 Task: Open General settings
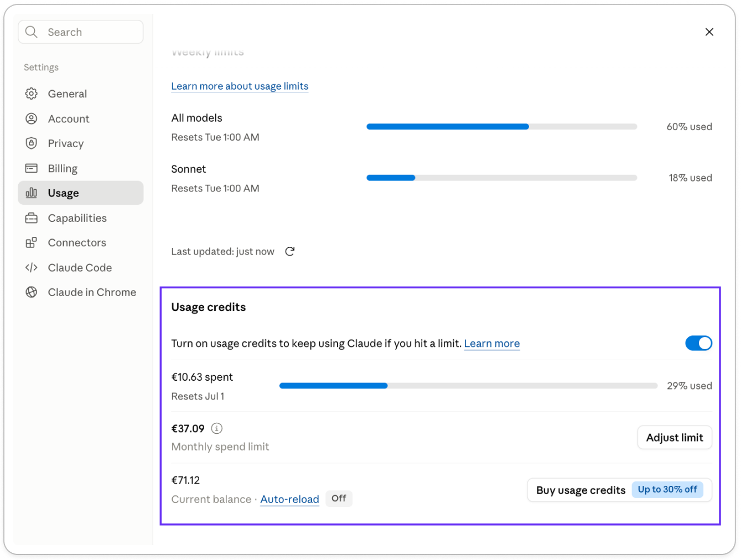(81, 94)
